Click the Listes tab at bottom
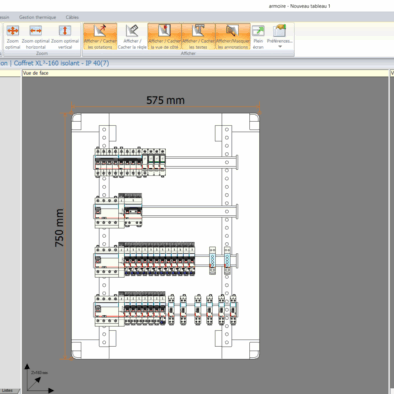 (8, 390)
